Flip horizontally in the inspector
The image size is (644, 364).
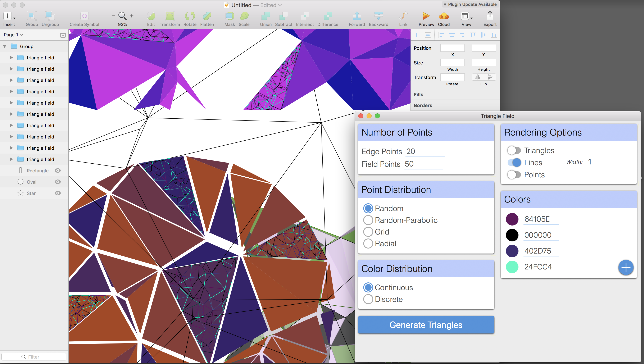(478, 77)
